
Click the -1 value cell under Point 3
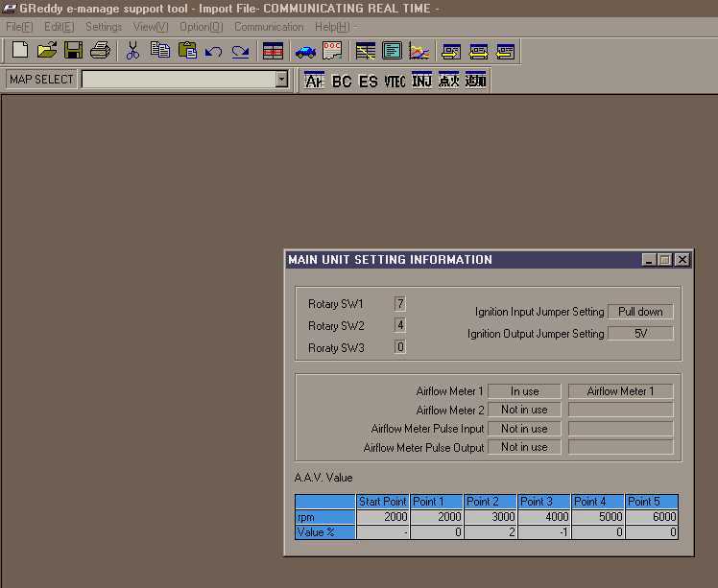coord(544,532)
